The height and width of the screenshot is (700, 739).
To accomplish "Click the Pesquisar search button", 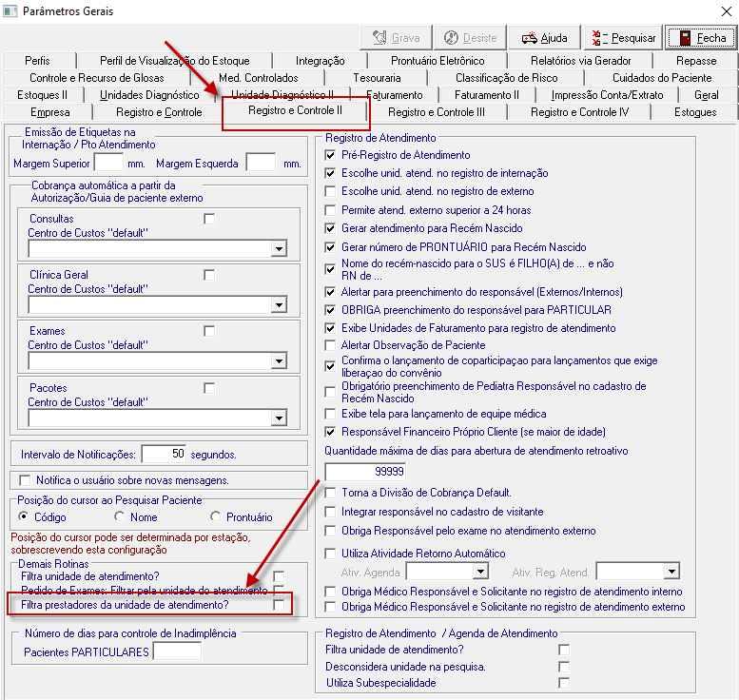I will coord(624,38).
